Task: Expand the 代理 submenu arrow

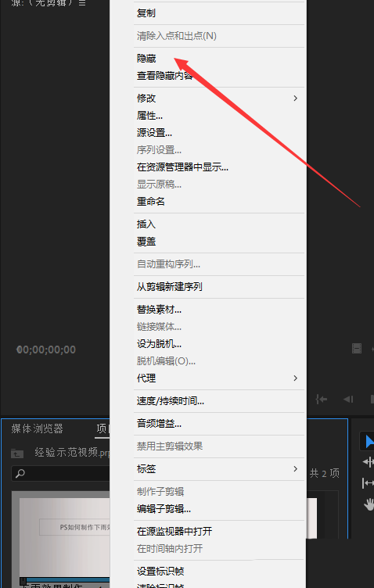Action: [296, 378]
